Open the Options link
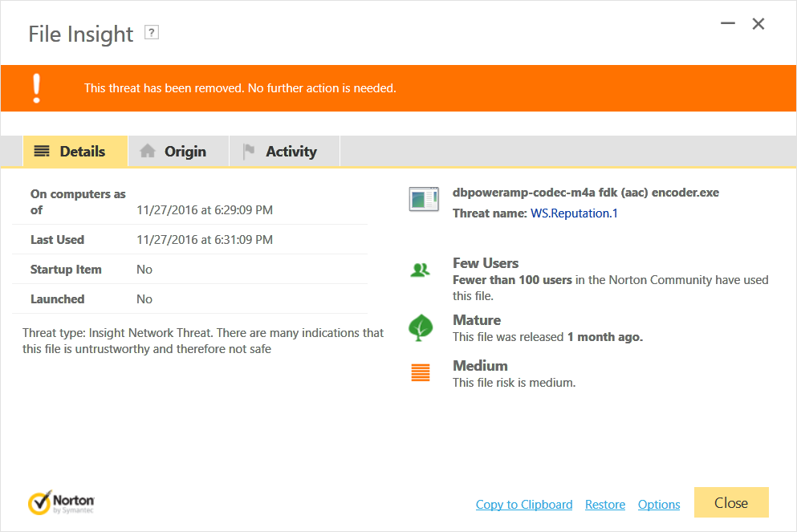Screen dimensions: 797x532 point(659,505)
